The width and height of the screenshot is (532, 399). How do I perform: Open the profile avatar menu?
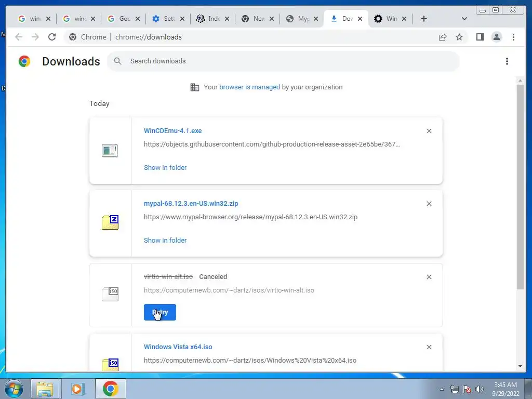pos(496,37)
